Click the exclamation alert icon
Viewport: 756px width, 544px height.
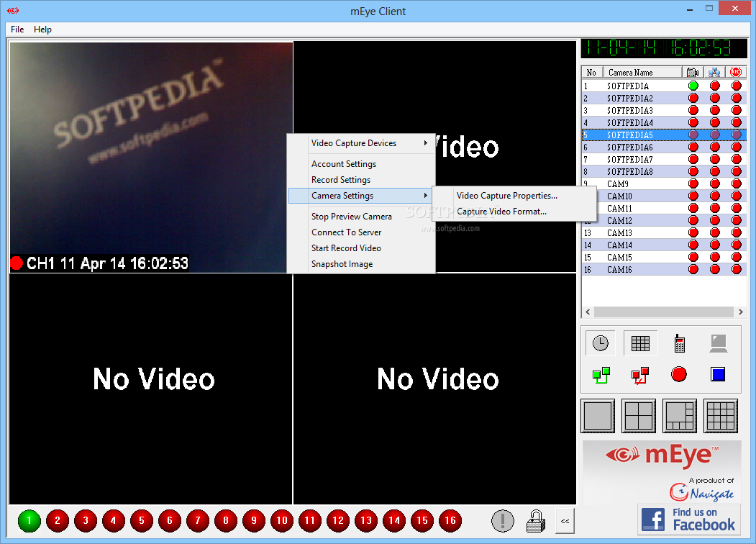tap(502, 521)
